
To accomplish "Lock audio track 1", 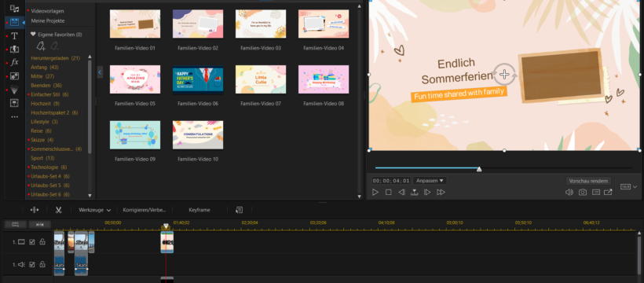I will (42, 264).
